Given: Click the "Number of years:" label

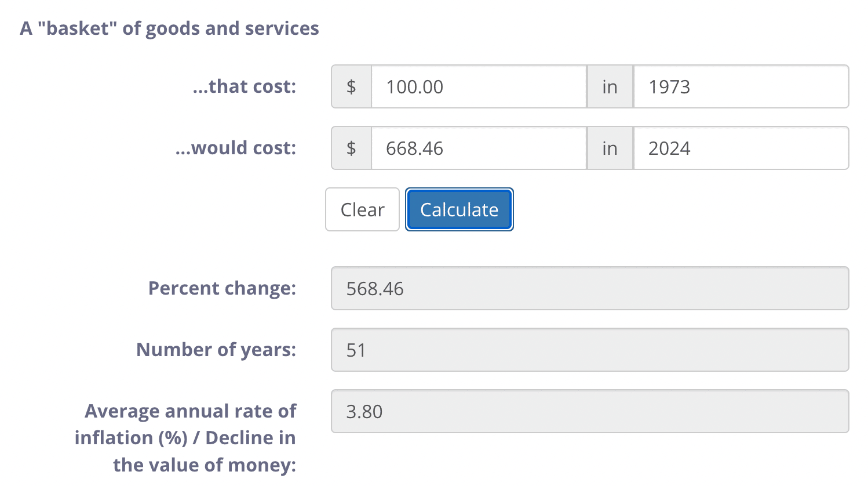Looking at the screenshot, I should [x=216, y=350].
